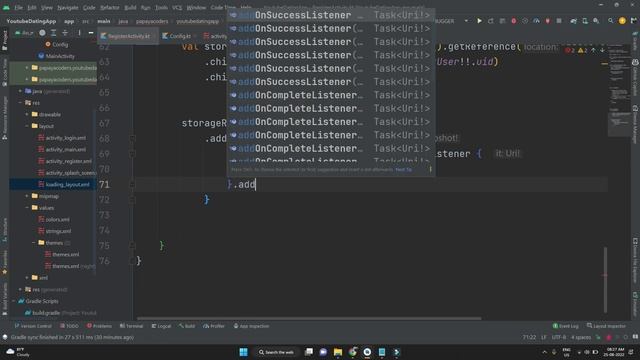Expand the xml folder
Image resolution: width=640 pixels, height=360 pixels.
[27, 278]
